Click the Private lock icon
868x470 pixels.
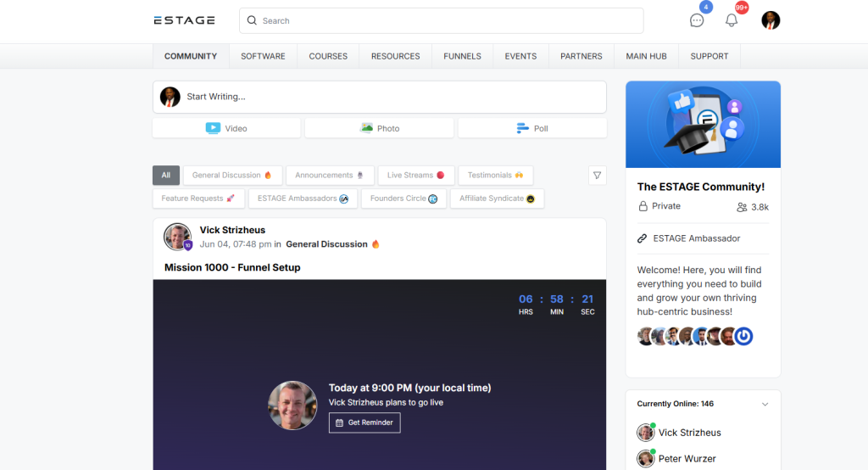(x=643, y=206)
